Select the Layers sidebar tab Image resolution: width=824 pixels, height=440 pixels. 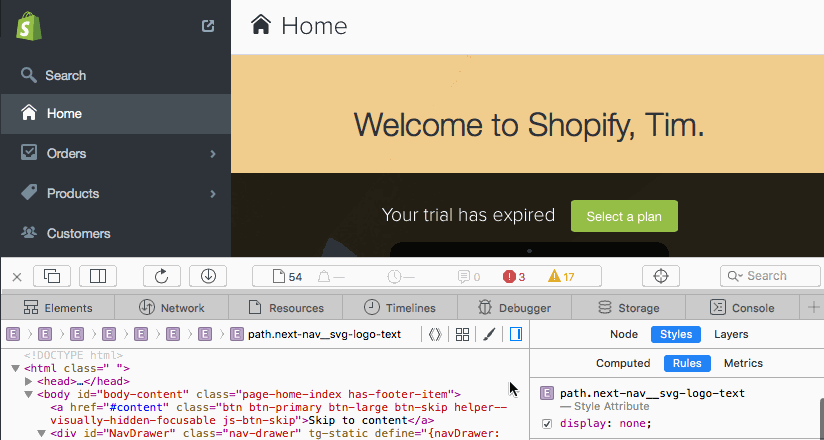click(731, 334)
